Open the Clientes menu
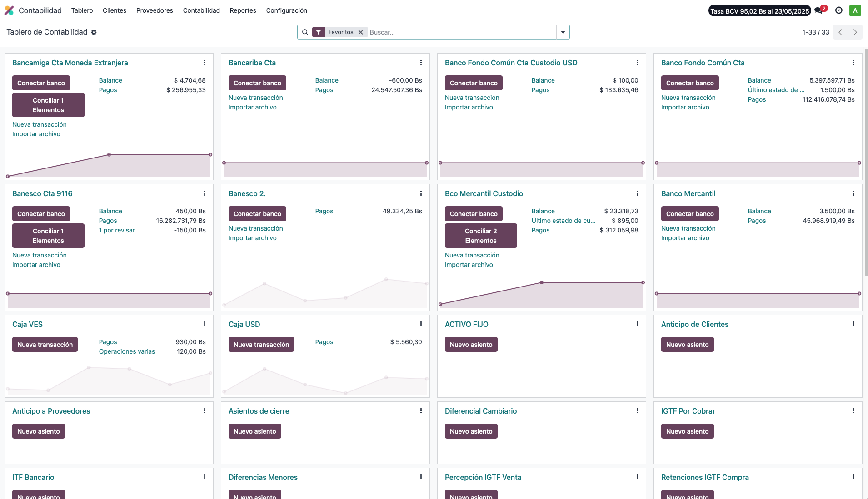The height and width of the screenshot is (499, 868). point(115,10)
